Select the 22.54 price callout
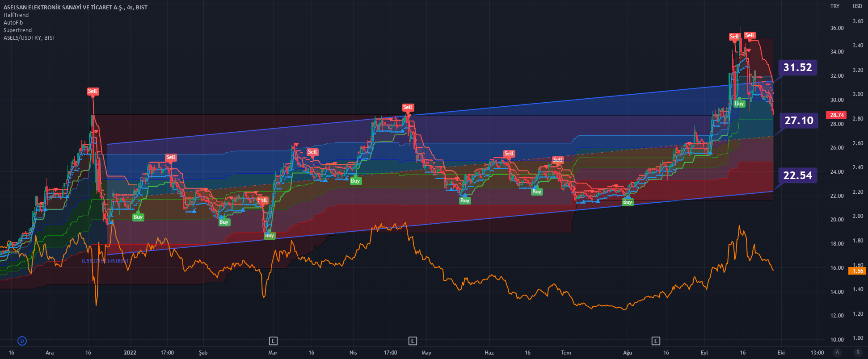This screenshot has height=359, width=868. (797, 175)
